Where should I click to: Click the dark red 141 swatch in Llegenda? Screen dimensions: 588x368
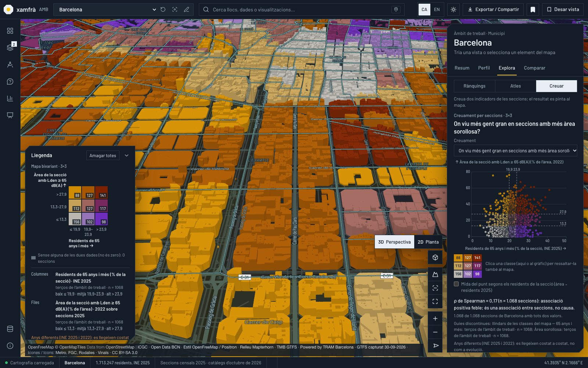101,193
